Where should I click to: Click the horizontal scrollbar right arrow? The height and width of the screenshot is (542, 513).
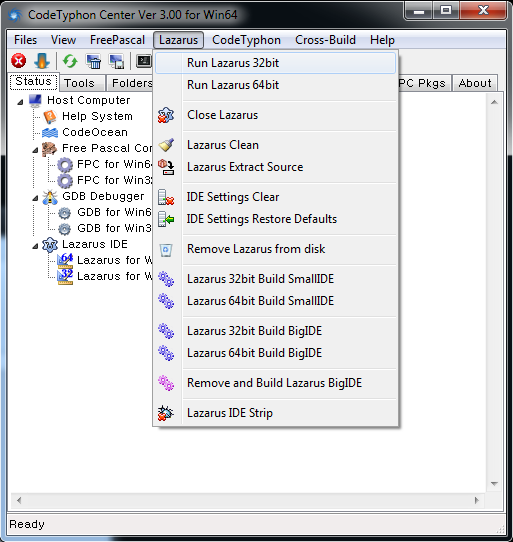(477, 500)
